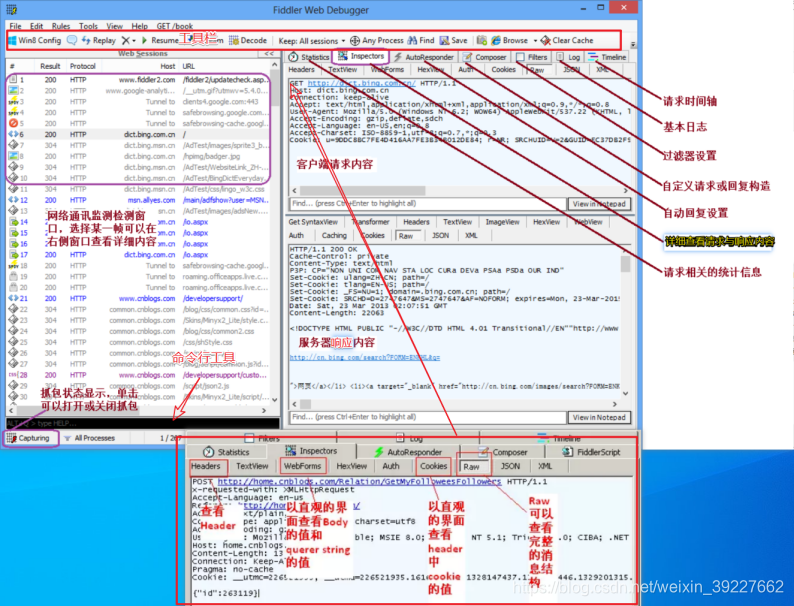Select the WebView response tab
This screenshot has width=794, height=606.
[588, 222]
